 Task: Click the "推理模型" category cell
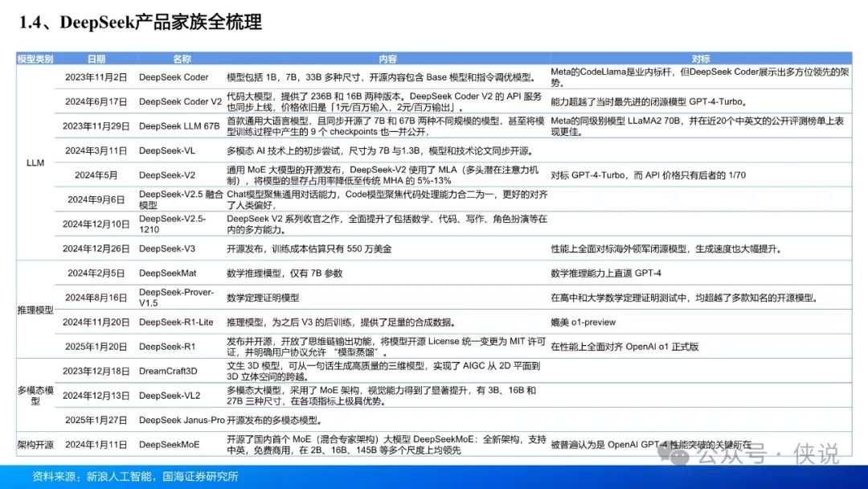[35, 310]
